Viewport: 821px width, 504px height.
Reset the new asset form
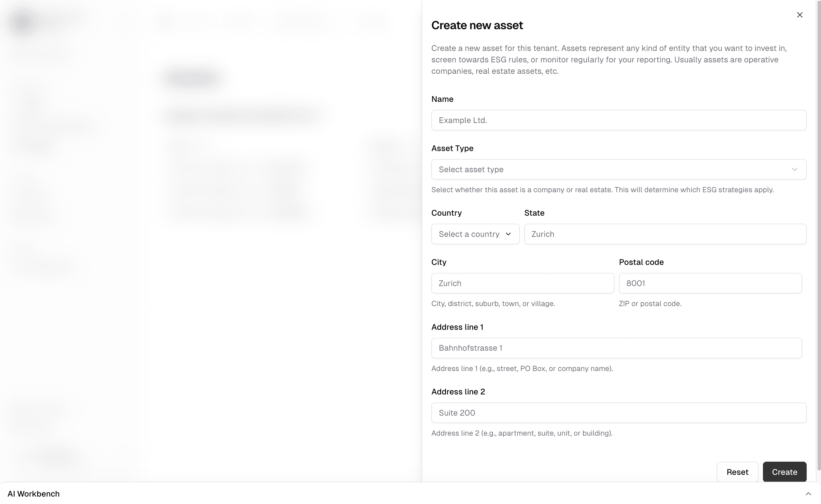737,472
